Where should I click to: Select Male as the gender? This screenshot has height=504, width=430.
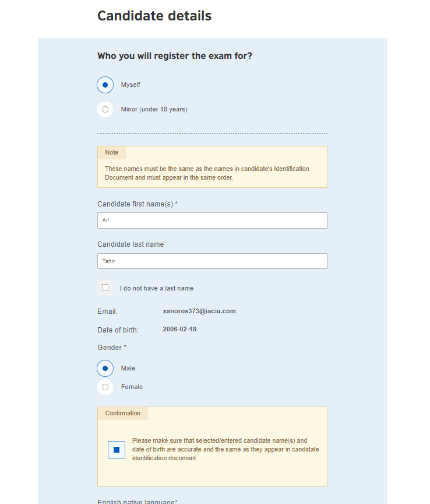coord(105,369)
